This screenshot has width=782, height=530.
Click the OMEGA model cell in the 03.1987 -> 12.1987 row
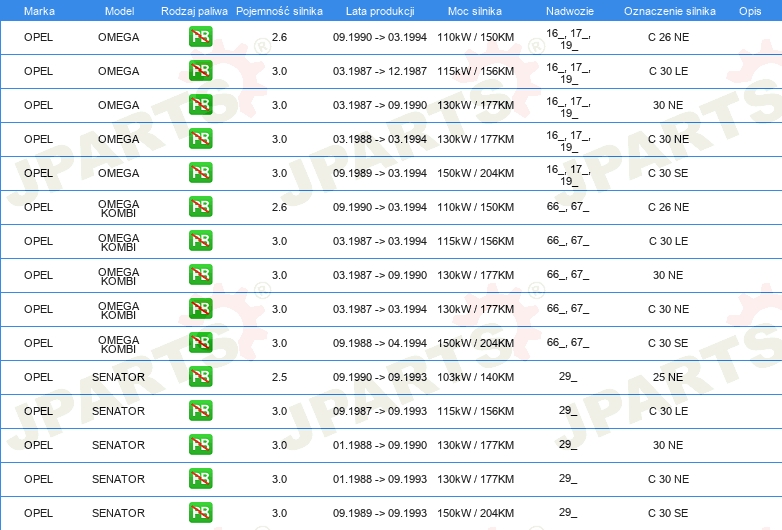point(118,71)
